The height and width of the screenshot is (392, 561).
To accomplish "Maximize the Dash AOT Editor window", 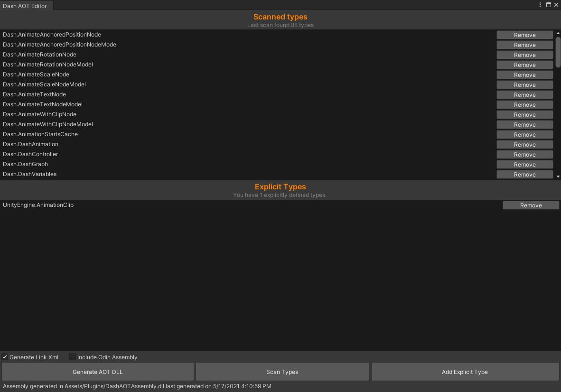I will point(549,5).
